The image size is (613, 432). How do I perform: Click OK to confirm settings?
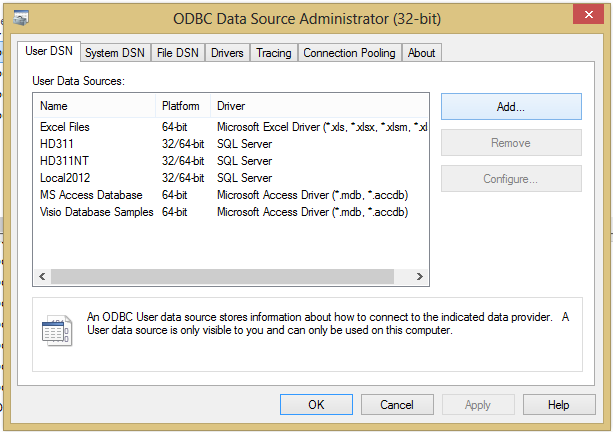coord(316,405)
